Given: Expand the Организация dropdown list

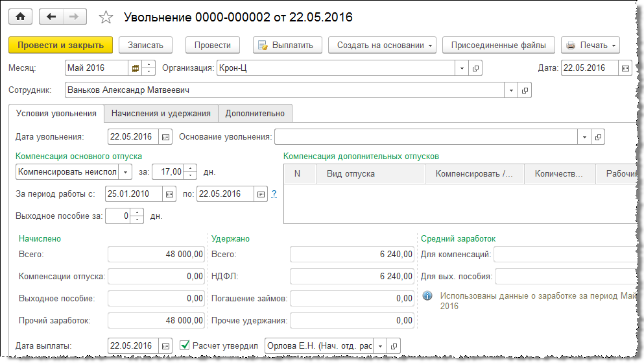Looking at the screenshot, I should pos(462,68).
